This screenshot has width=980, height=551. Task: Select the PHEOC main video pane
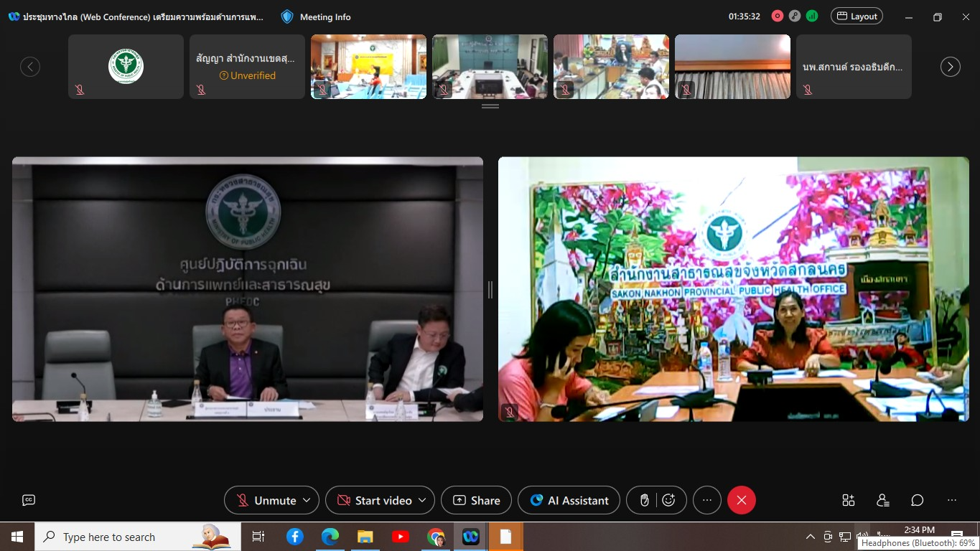[248, 289]
